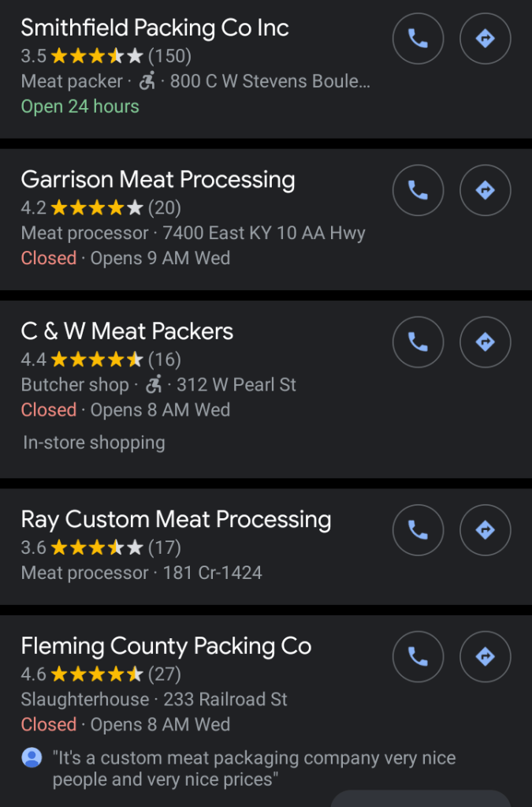Get directions to Garrison Meat Processing

pyautogui.click(x=485, y=190)
